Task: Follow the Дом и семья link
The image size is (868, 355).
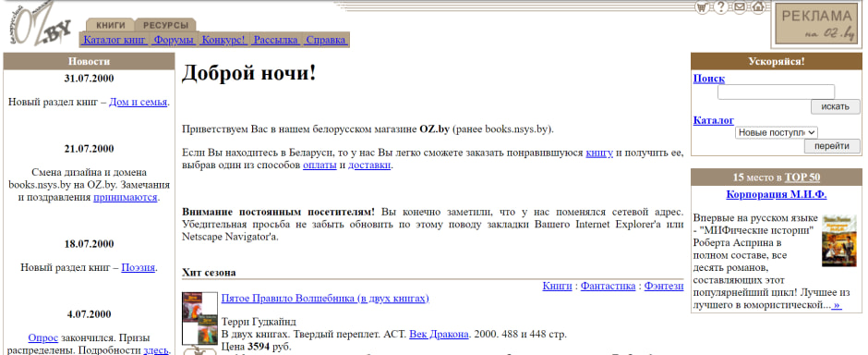Action: pos(138,102)
